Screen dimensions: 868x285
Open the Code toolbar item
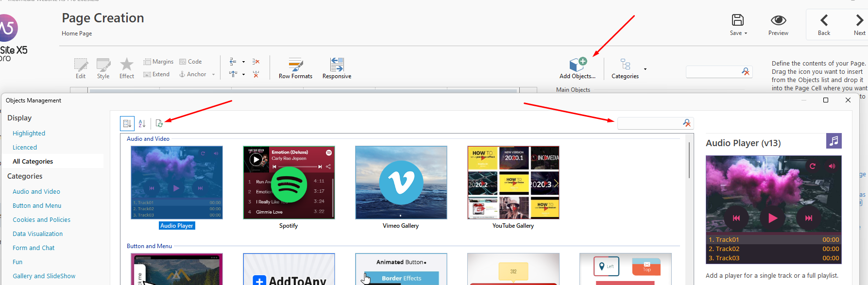point(190,62)
